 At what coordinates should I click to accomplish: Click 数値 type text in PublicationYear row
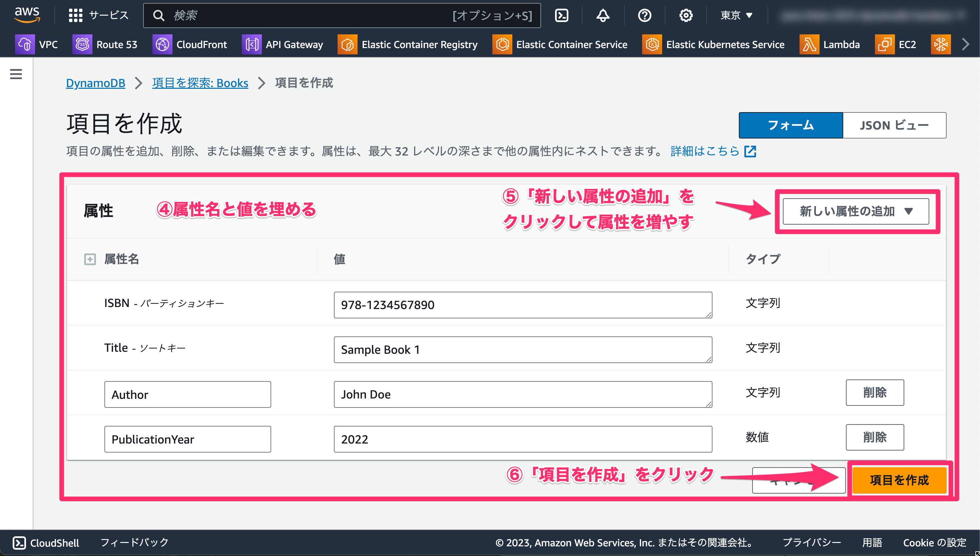point(757,437)
